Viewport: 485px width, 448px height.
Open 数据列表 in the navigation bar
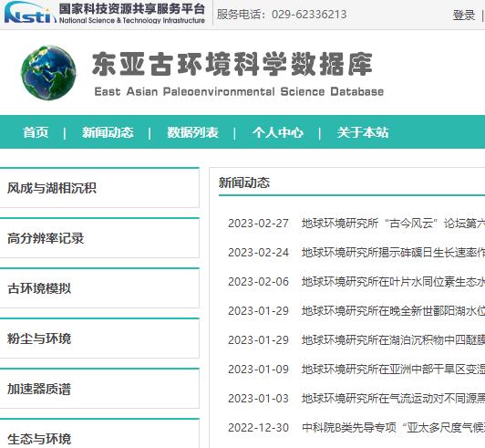point(192,132)
